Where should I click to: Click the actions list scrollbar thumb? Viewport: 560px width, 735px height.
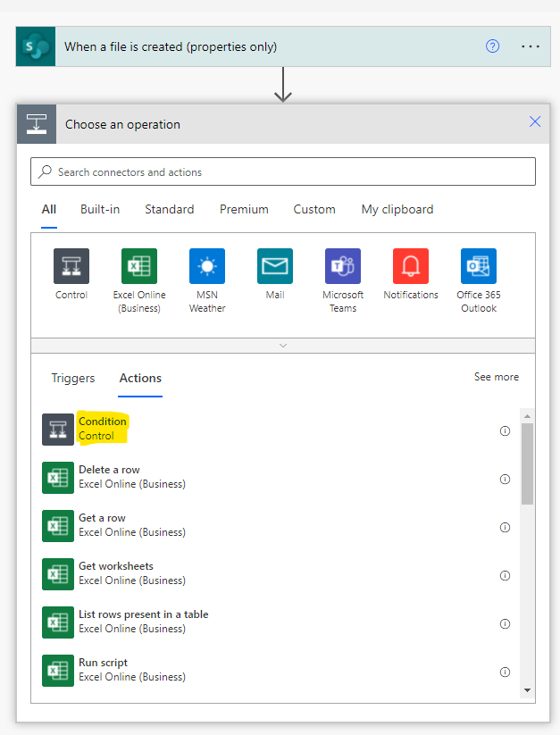click(x=527, y=464)
